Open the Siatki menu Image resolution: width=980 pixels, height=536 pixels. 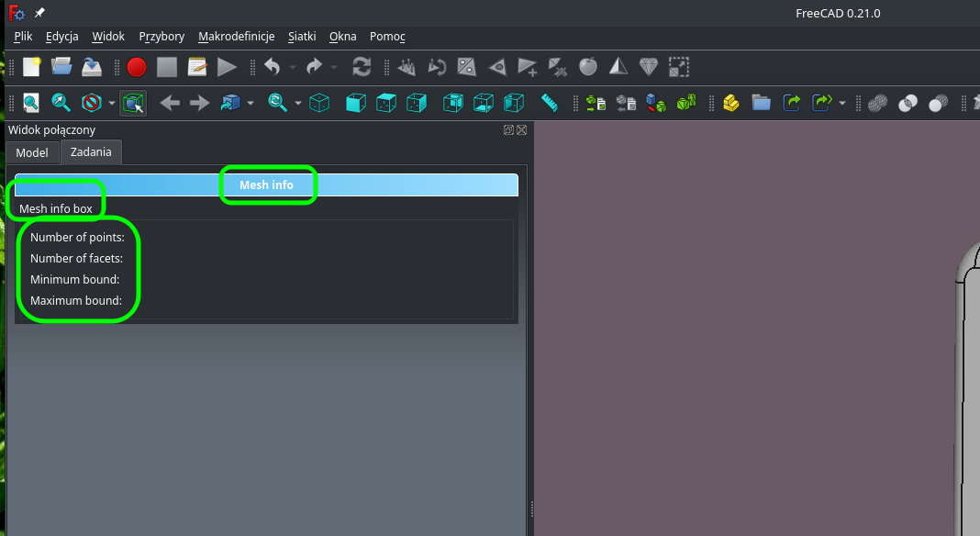pyautogui.click(x=302, y=37)
